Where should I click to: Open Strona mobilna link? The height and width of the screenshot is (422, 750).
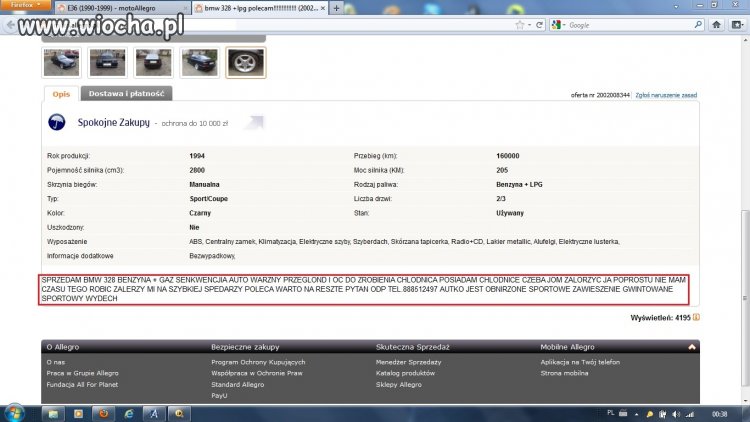pyautogui.click(x=564, y=373)
